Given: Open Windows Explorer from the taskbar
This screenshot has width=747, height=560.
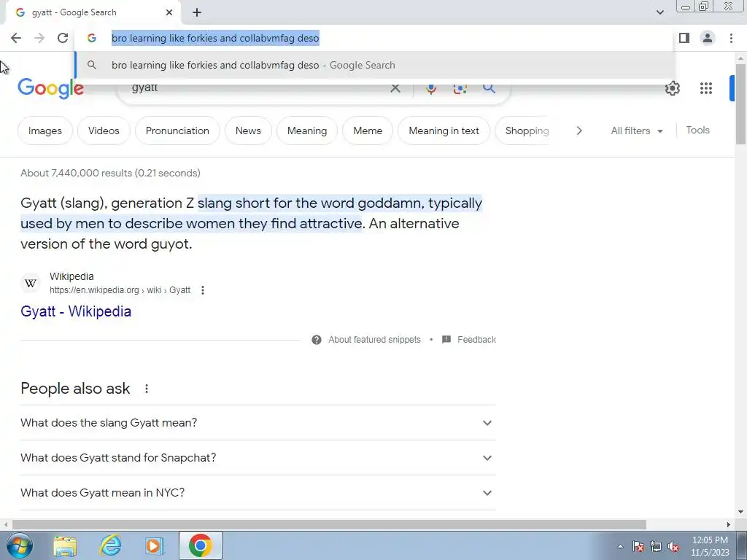Looking at the screenshot, I should point(65,545).
